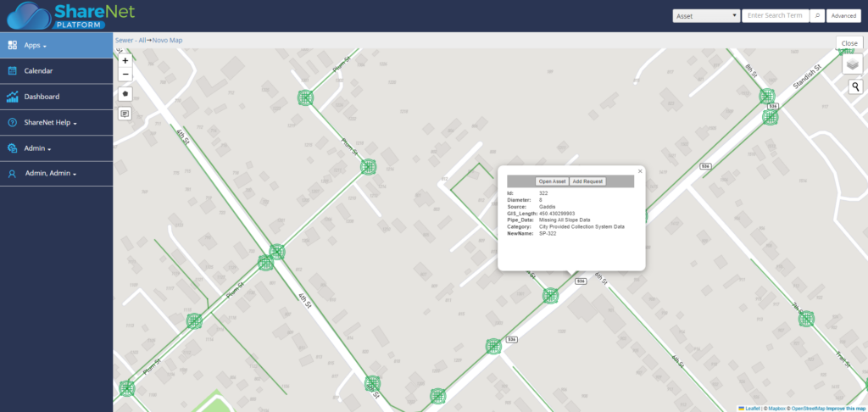Open Advanced search
Viewport: 868px width, 412px height.
click(x=843, y=16)
